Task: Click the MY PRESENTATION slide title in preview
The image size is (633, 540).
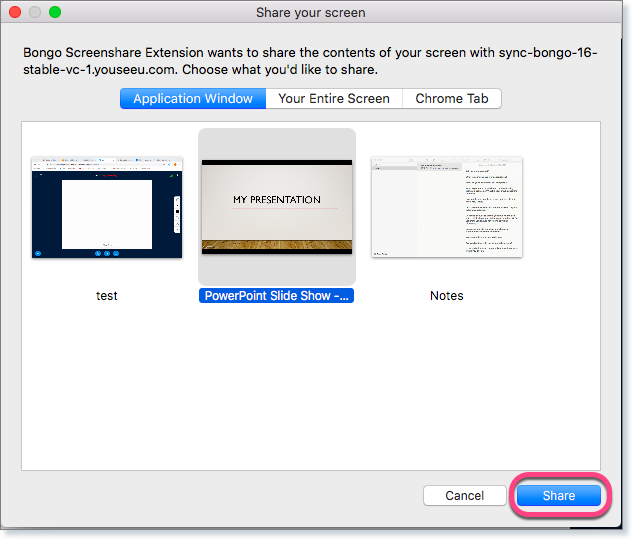Action: click(277, 199)
